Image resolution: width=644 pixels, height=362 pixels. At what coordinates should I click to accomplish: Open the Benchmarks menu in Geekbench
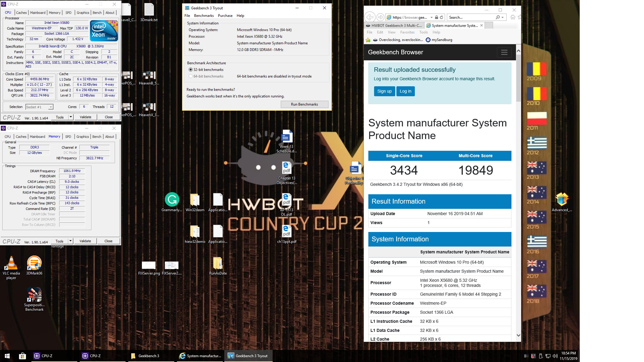point(204,16)
